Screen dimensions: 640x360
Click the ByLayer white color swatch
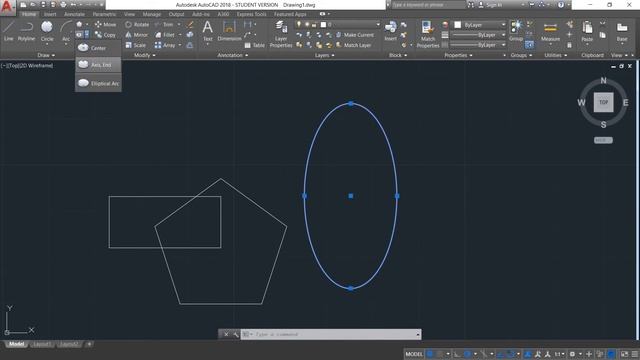point(458,25)
